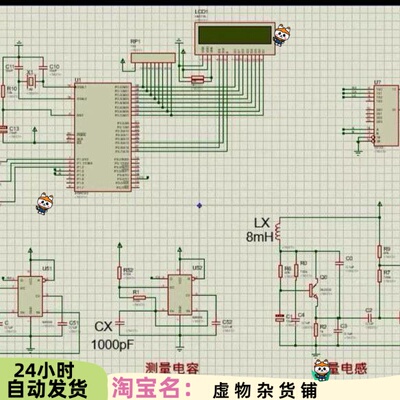Select the U$2 timer chip

pyautogui.click(x=180, y=295)
